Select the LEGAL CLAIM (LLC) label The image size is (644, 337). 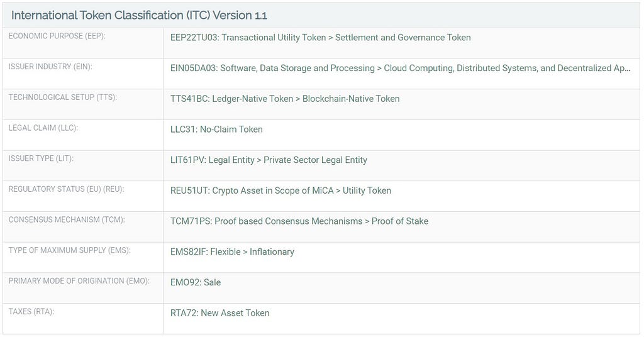43,128
